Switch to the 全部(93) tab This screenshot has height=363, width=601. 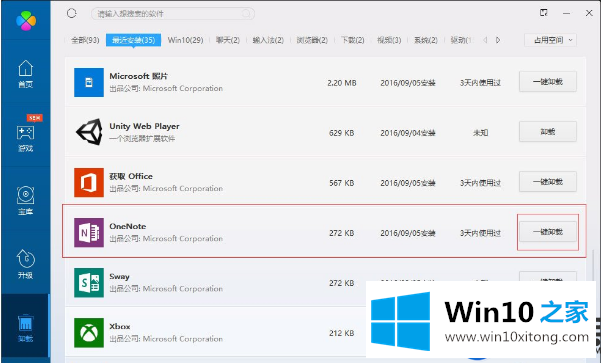click(x=85, y=40)
